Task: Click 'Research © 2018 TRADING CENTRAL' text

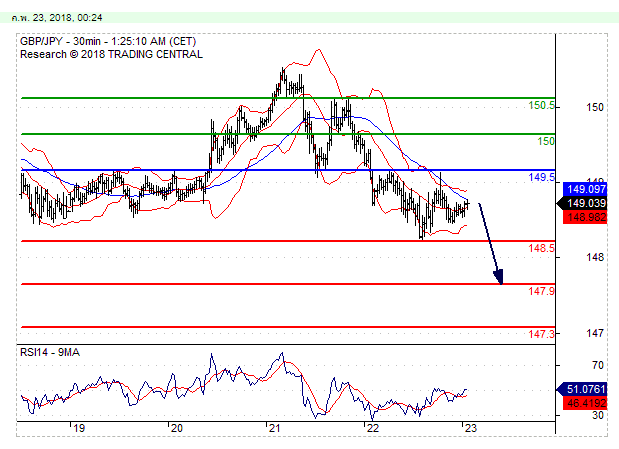Action: (111, 54)
